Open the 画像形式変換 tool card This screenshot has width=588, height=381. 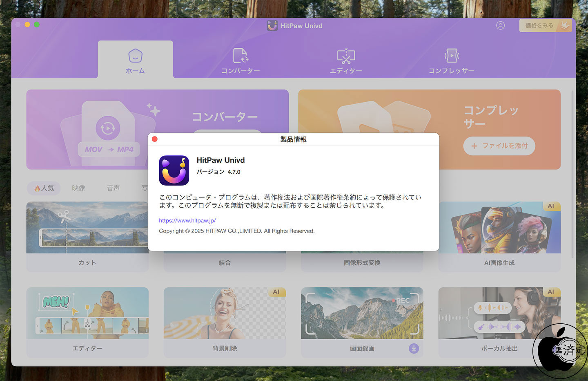point(362,262)
